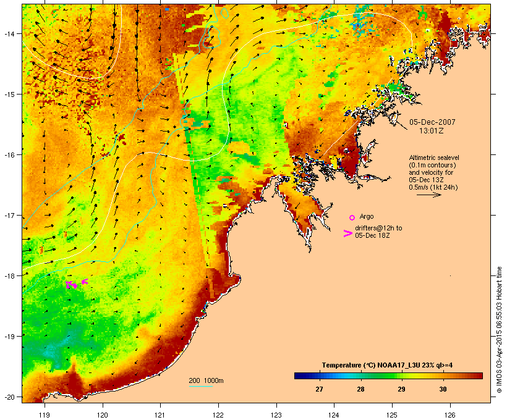This screenshot has height=420, width=507.
Task: Click the '-20' latitude axis label
Action: 9,397
